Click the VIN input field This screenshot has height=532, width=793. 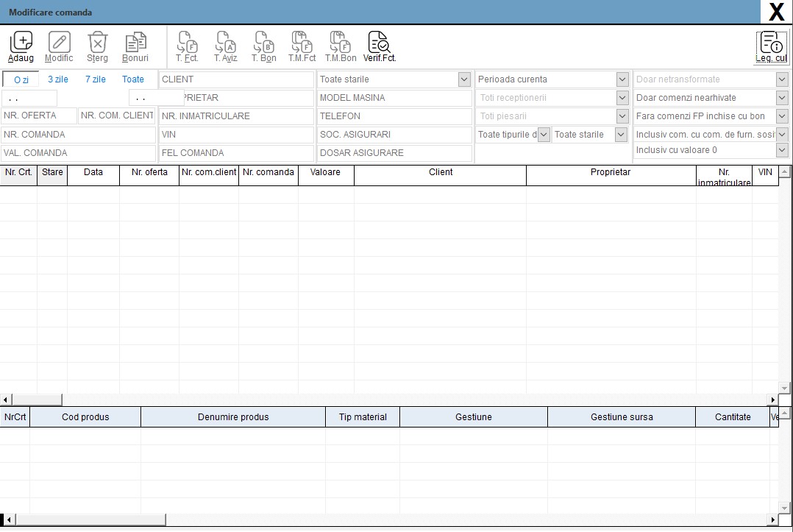[x=236, y=135]
